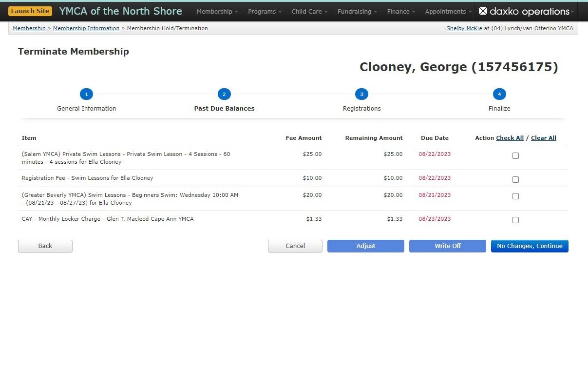Click the Remaining Amount column header
This screenshot has height=366, width=588.
click(x=374, y=138)
